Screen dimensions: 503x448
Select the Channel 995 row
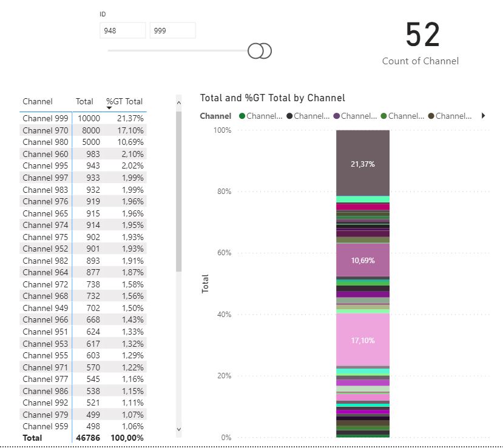point(83,165)
